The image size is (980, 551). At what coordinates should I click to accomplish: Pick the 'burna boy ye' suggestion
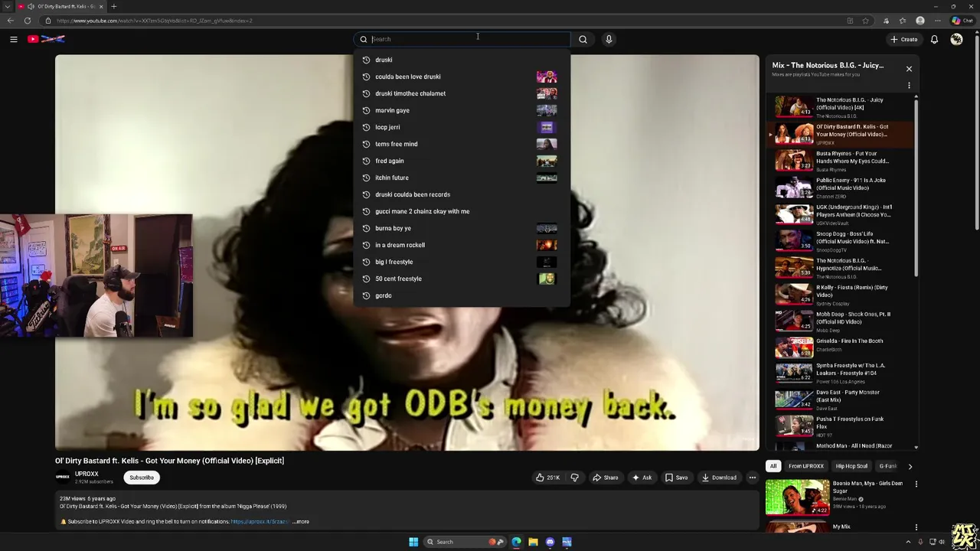(462, 228)
